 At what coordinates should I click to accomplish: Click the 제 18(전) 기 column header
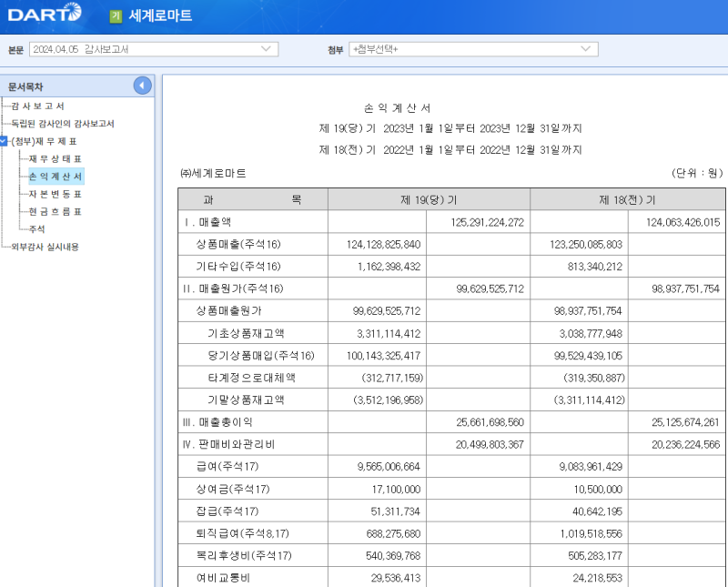point(627,199)
